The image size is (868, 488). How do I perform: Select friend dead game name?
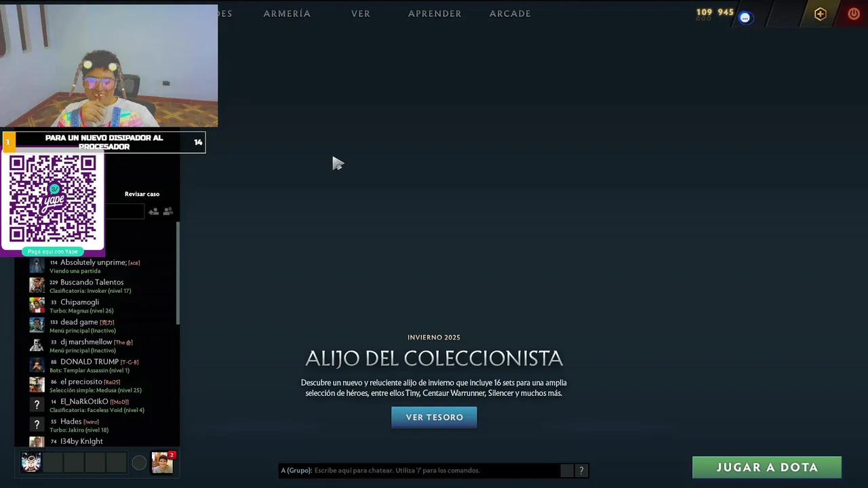79,322
